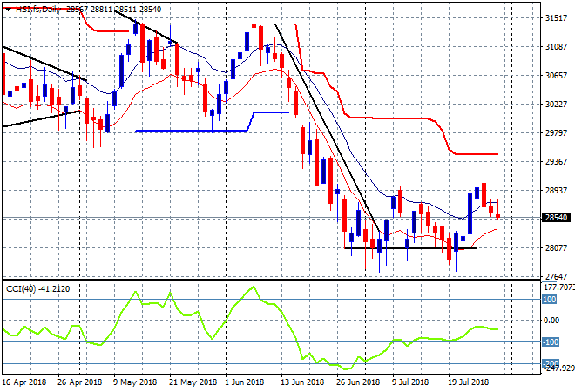This screenshot has width=575, height=392.
Task: Select the red stepped resistance line near 29367
Action: point(477,154)
